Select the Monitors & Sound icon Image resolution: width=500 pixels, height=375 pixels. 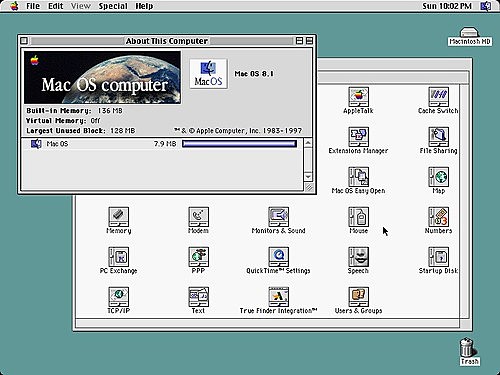[x=278, y=217]
